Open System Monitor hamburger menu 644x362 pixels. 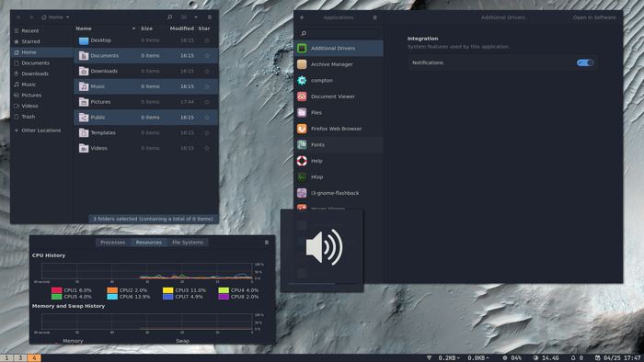(x=267, y=243)
